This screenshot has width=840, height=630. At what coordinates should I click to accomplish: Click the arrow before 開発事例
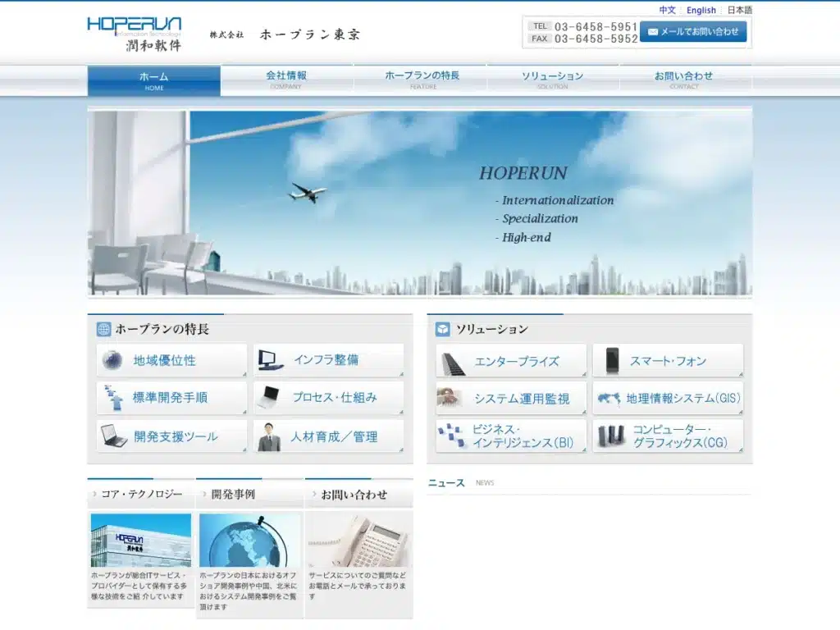(x=204, y=494)
